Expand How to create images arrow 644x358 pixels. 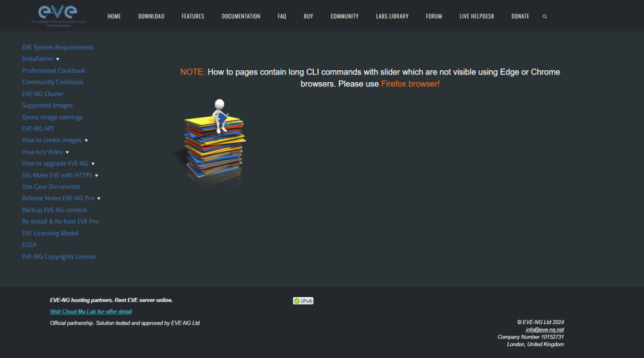tap(86, 141)
